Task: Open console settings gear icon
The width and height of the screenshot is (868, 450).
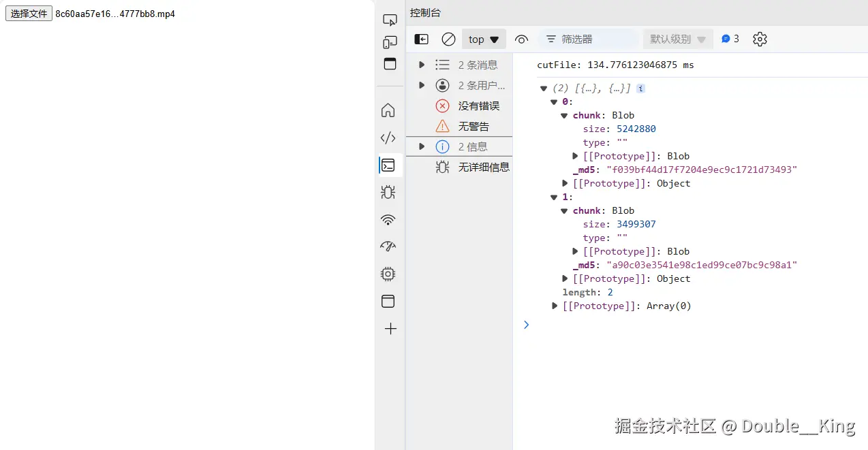Action: pyautogui.click(x=760, y=39)
